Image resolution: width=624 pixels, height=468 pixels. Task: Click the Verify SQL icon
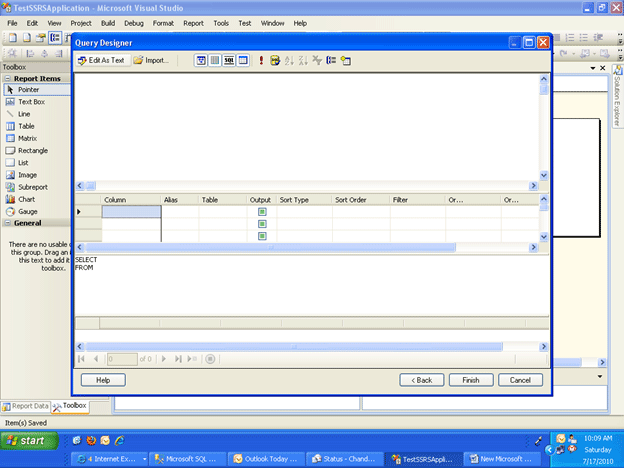click(275, 60)
